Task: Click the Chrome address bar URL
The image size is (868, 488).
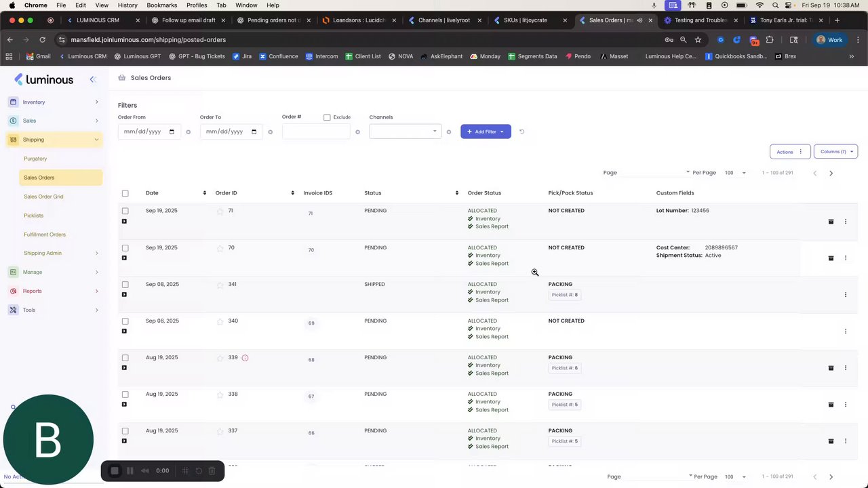Action: click(149, 40)
